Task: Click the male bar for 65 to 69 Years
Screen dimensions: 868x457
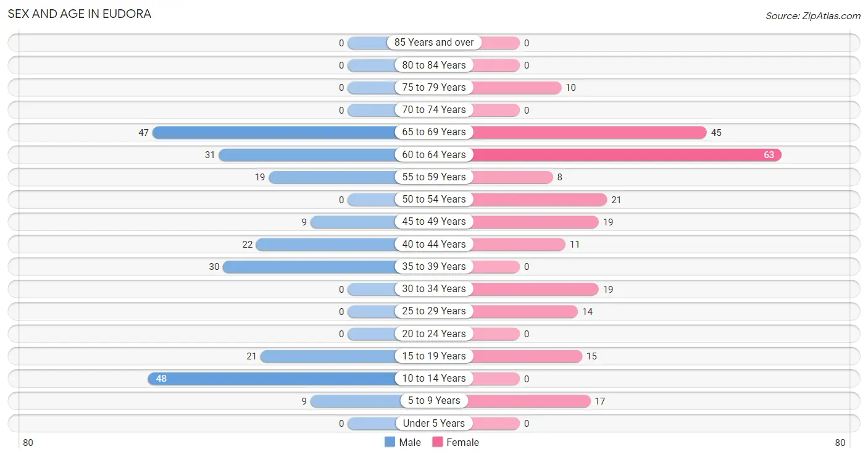Action: click(277, 132)
